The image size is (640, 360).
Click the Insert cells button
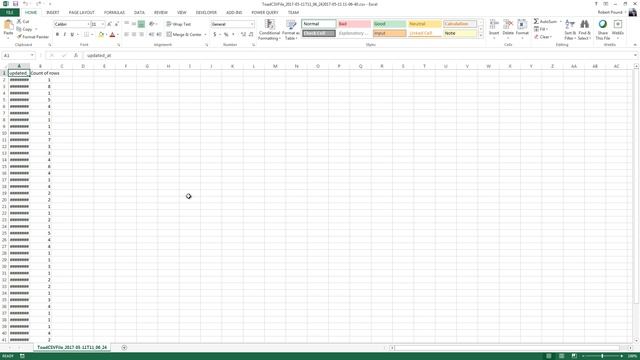[x=494, y=28]
